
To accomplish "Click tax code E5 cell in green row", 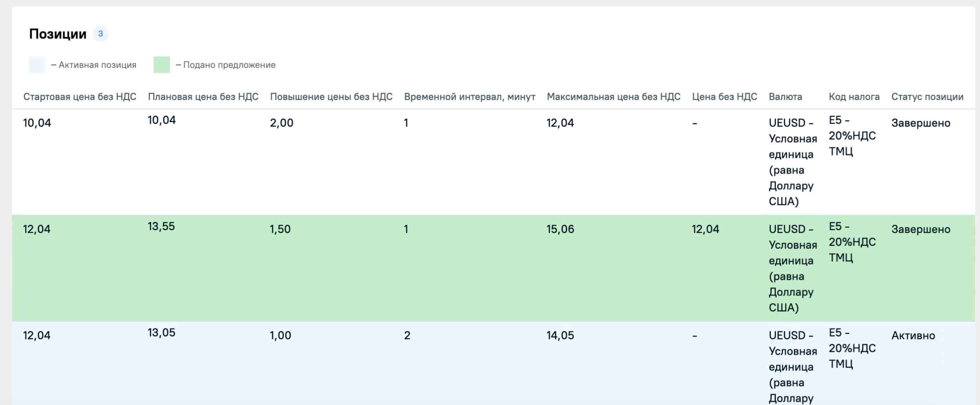I will pos(853,242).
